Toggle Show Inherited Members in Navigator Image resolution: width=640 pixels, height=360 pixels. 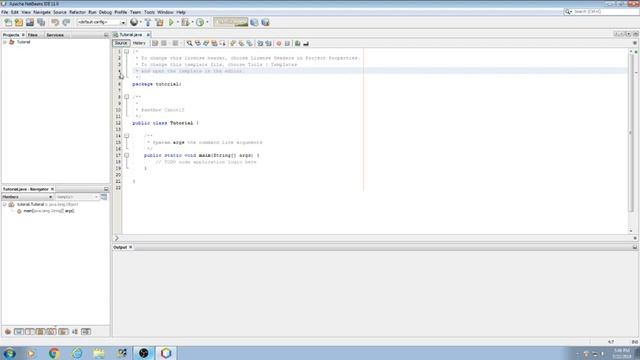point(8,331)
